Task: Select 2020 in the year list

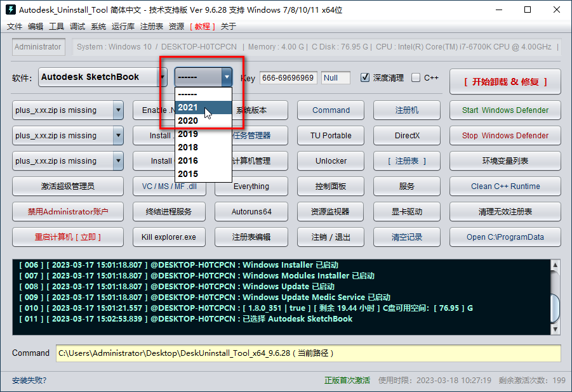Action: click(x=203, y=121)
